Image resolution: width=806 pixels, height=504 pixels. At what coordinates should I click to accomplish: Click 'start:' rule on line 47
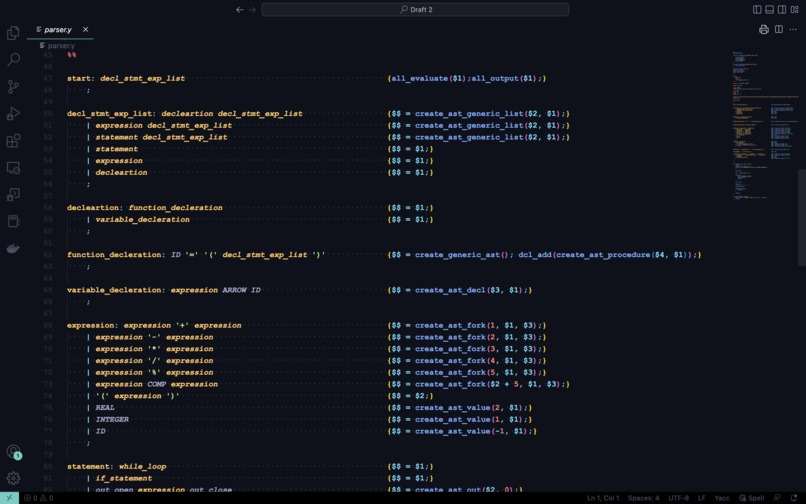click(x=79, y=78)
